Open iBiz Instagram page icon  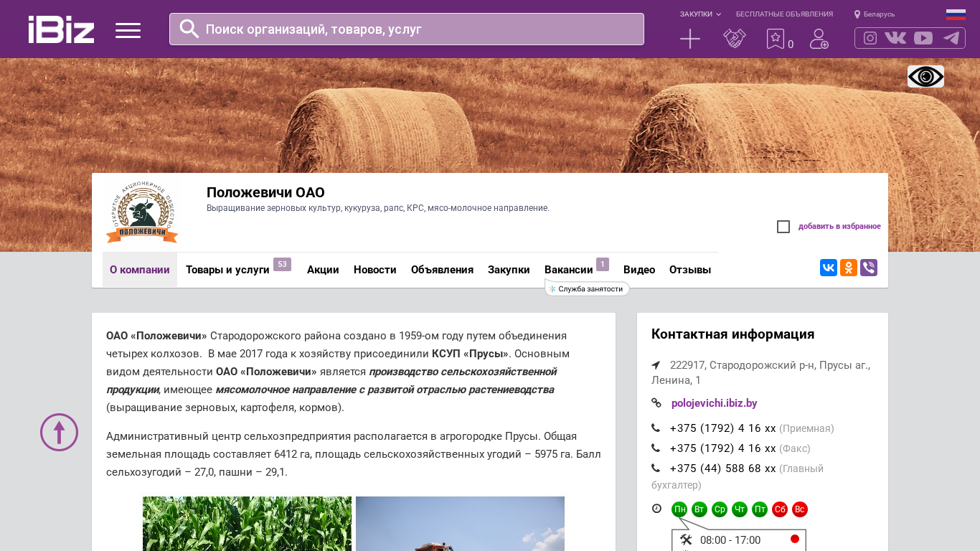[870, 38]
